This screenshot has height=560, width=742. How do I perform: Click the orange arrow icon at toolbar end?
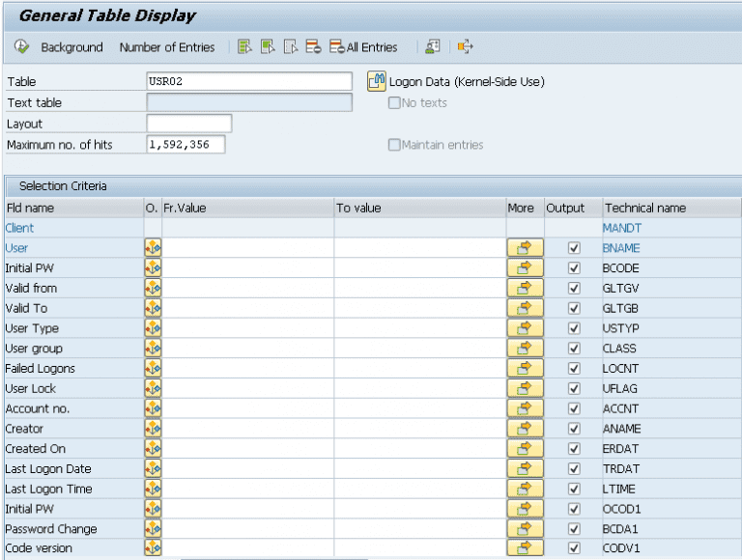(466, 47)
